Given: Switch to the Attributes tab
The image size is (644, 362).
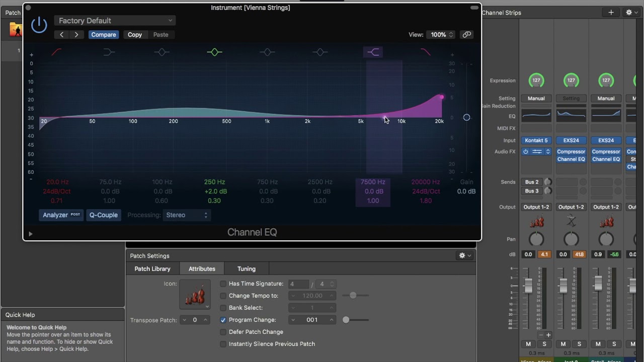Looking at the screenshot, I should tap(202, 269).
